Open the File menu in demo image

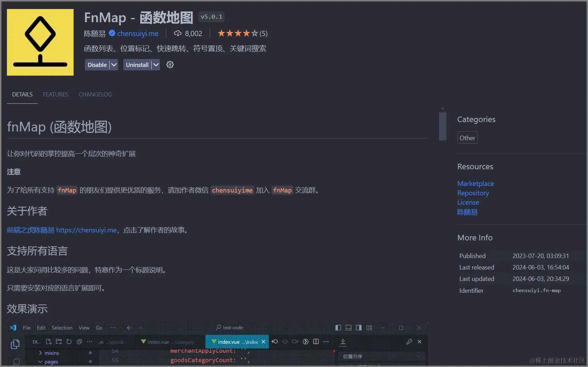click(27, 328)
